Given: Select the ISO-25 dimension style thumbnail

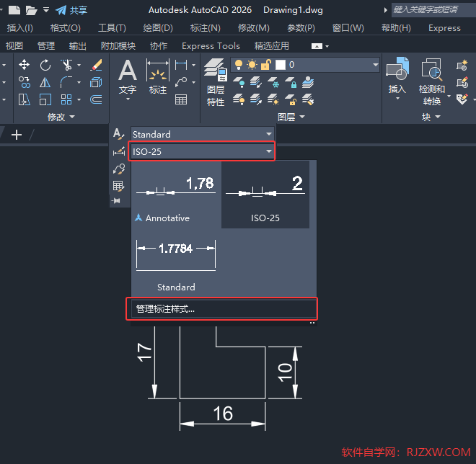Looking at the screenshot, I should (265, 195).
